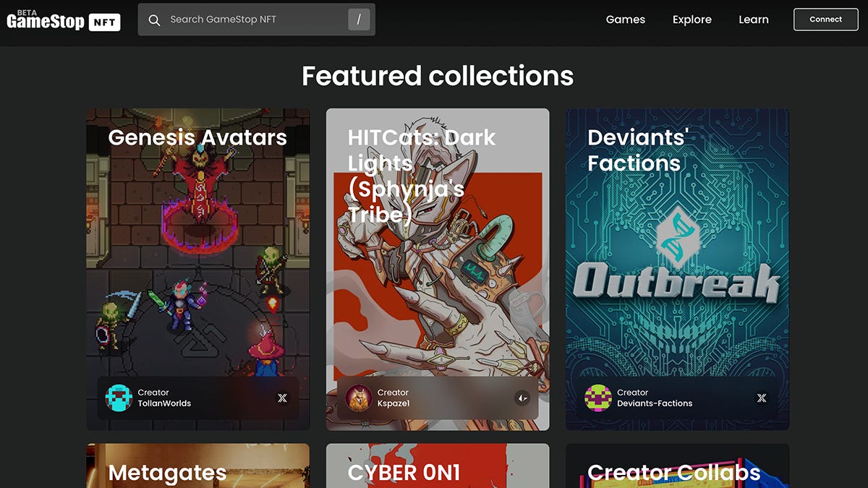This screenshot has height=488, width=868.
Task: Click the Connect wallet button
Action: pos(825,20)
